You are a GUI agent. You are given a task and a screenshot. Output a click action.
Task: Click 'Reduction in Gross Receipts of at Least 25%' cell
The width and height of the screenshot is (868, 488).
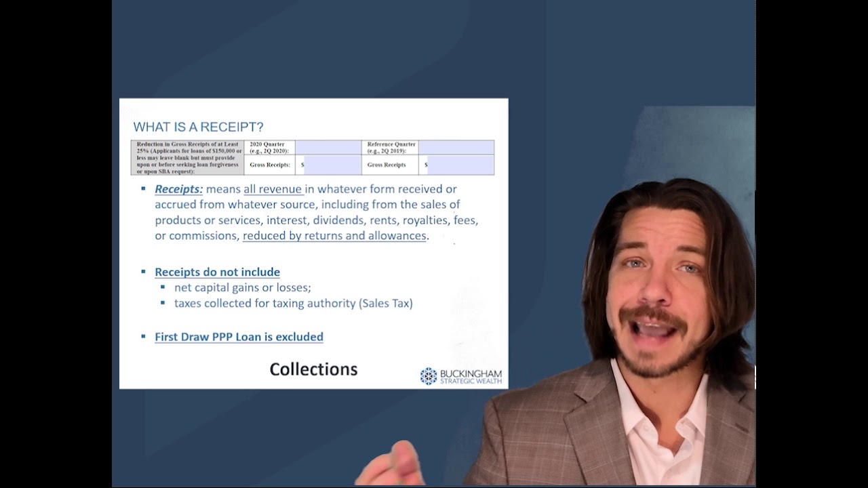pyautogui.click(x=187, y=158)
